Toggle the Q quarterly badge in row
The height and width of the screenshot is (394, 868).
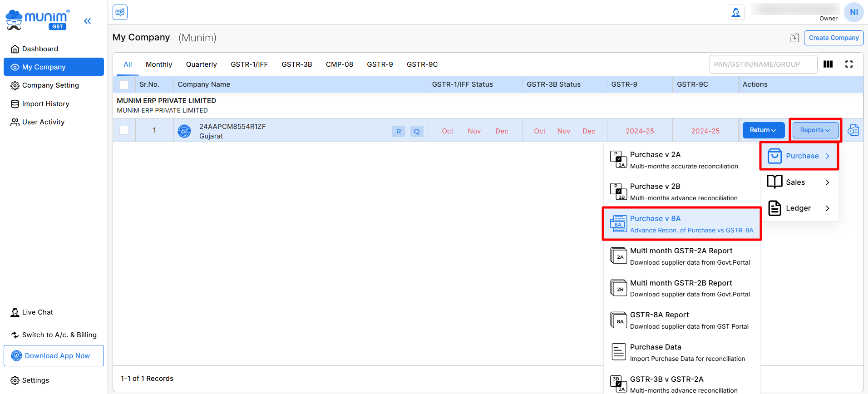click(416, 131)
